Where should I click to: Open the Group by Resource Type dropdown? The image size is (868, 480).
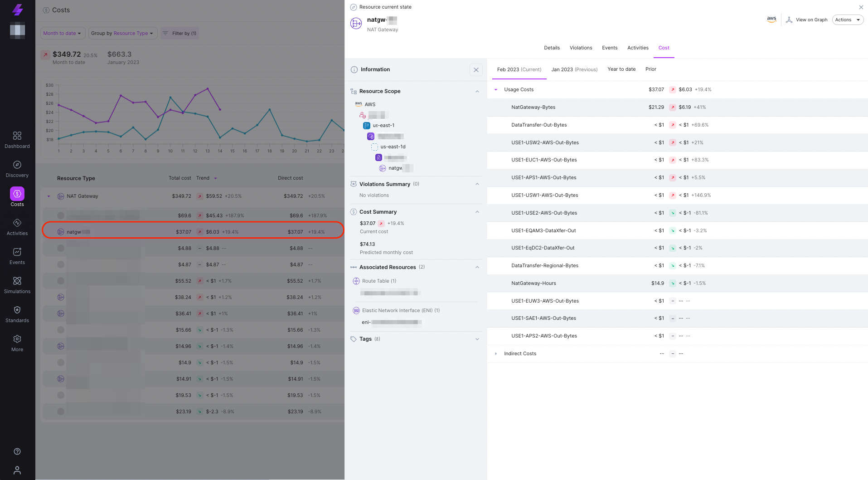tap(122, 33)
